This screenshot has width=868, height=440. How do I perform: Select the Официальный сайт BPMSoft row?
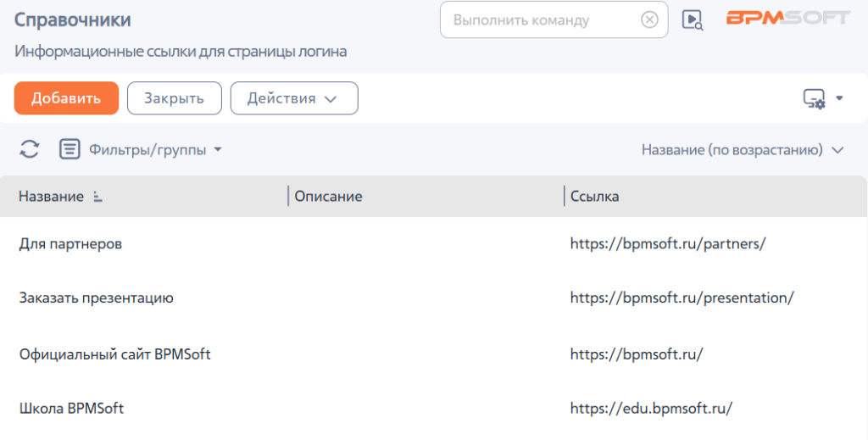433,354
